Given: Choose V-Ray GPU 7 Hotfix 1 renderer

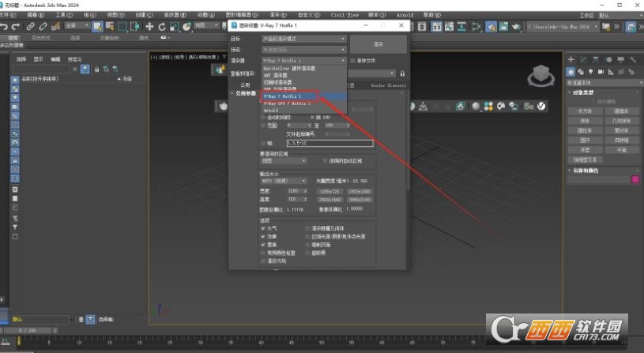Looking at the screenshot, I should click(303, 103).
